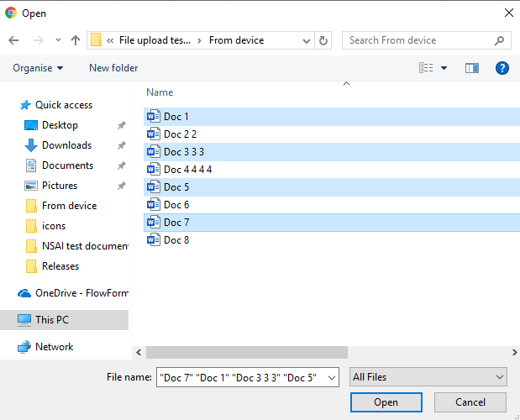This screenshot has width=520, height=420.
Task: Go up one folder level
Action: pos(76,40)
